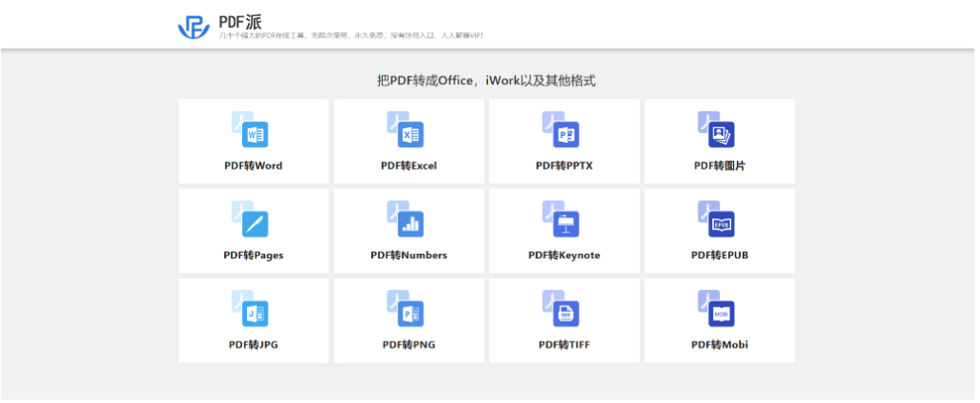The height and width of the screenshot is (403, 980).
Task: Click the gray tagline under PDF派
Action: (350, 35)
